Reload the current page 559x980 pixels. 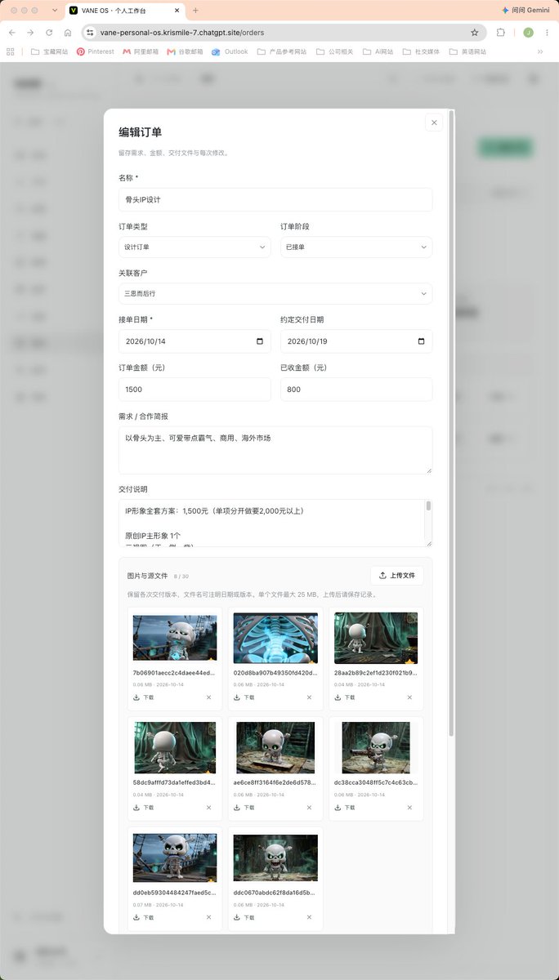[x=49, y=32]
